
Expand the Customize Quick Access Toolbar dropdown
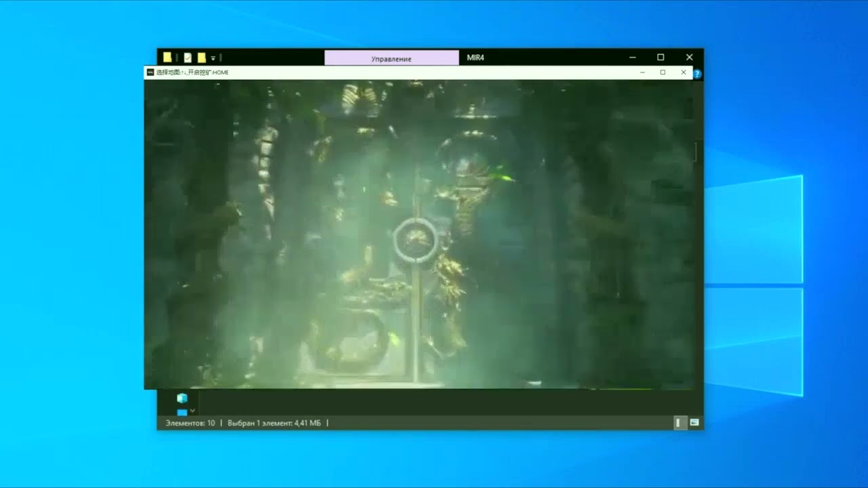[213, 58]
